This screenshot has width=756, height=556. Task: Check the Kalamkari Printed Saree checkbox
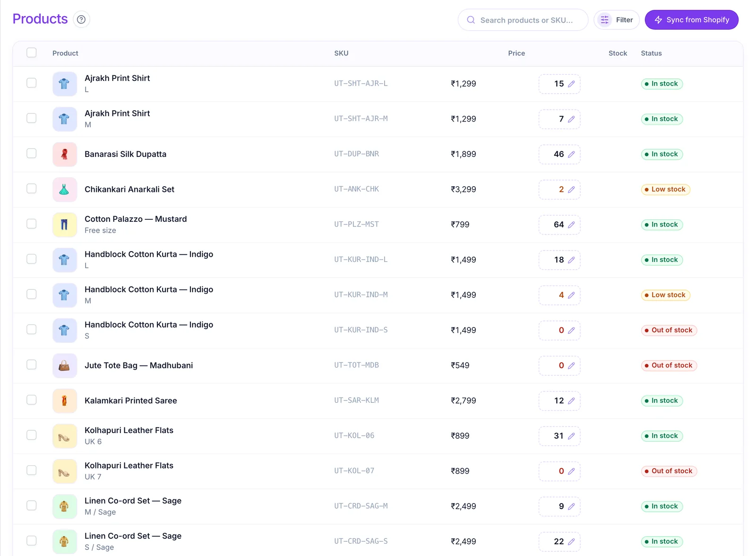(32, 400)
